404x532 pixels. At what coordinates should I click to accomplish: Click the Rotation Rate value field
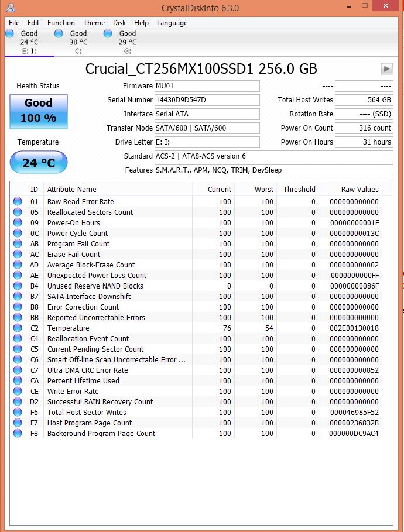364,114
